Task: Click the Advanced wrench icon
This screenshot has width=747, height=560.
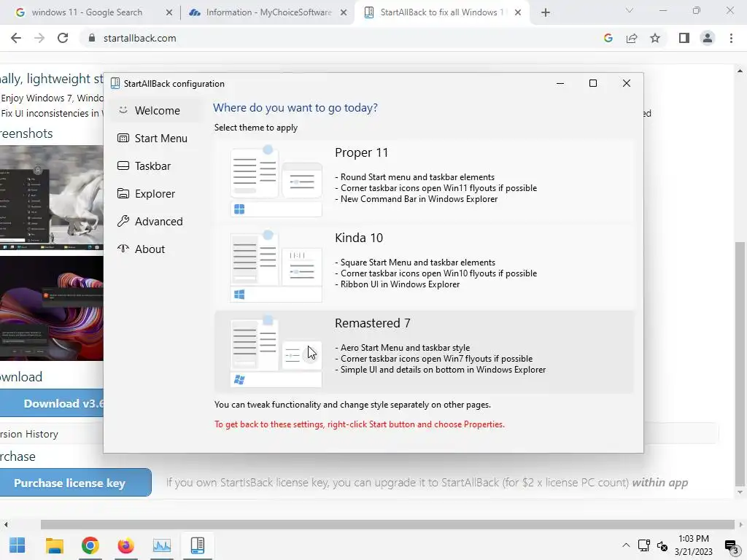Action: (123, 221)
